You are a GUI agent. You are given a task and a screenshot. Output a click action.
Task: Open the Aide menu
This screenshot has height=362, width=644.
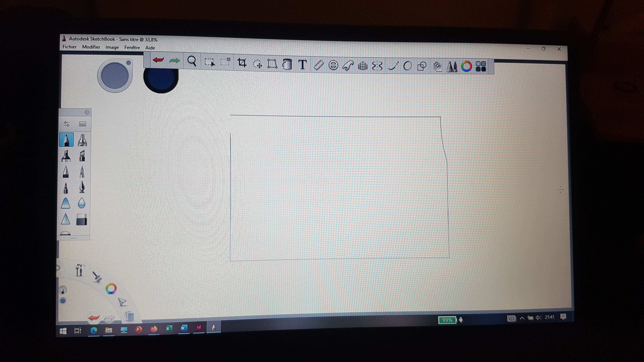point(150,48)
